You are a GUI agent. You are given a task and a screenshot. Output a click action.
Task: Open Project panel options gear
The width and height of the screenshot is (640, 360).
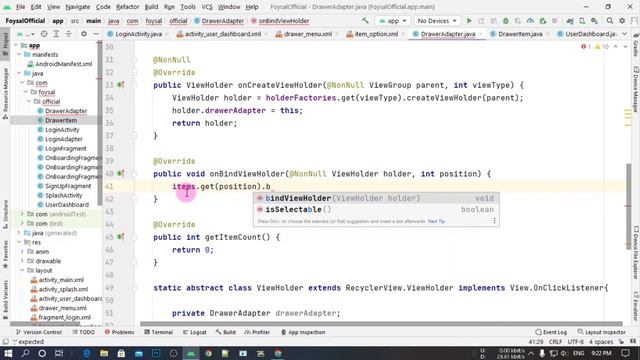84,34
